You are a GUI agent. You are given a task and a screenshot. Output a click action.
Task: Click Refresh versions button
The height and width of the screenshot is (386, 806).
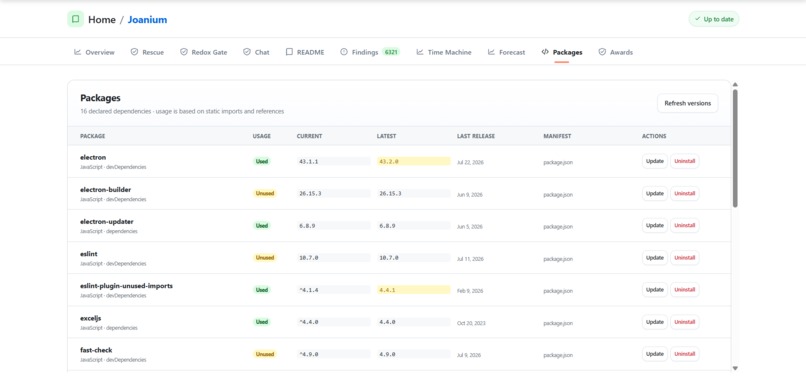687,103
